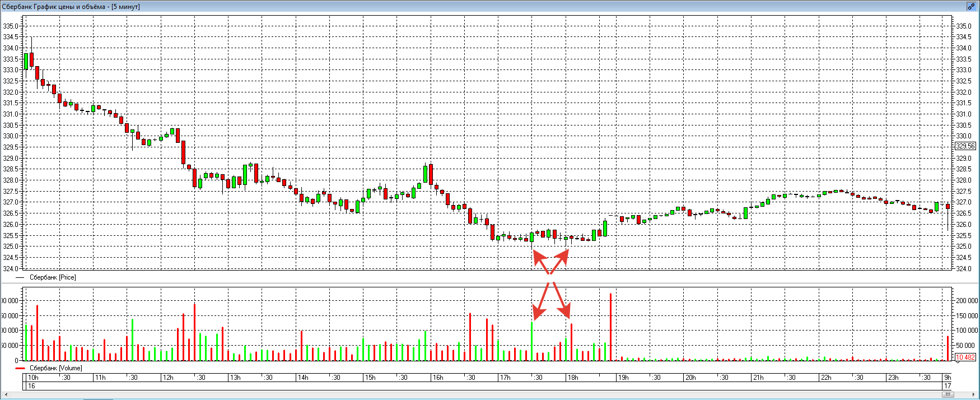
Task: Select the Сбербанк [Volume] legend label
Action: coord(55,368)
